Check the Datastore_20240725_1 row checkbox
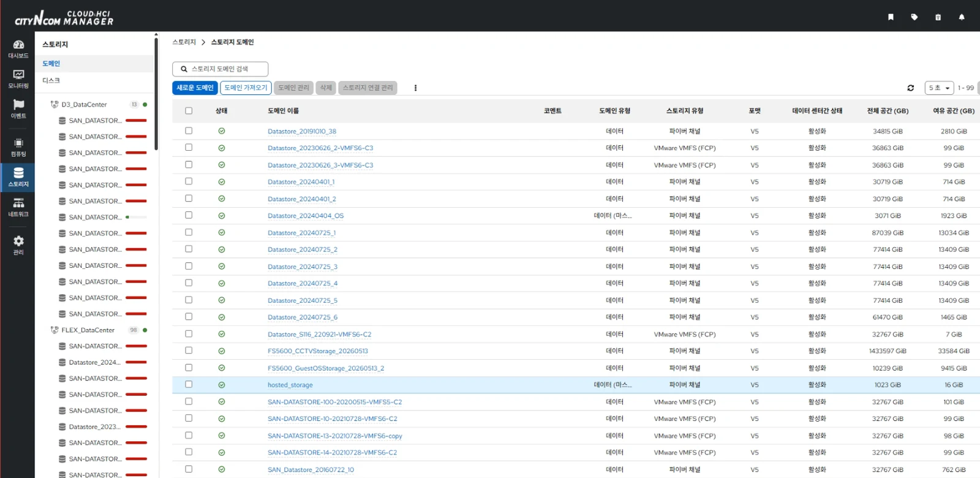 click(189, 232)
